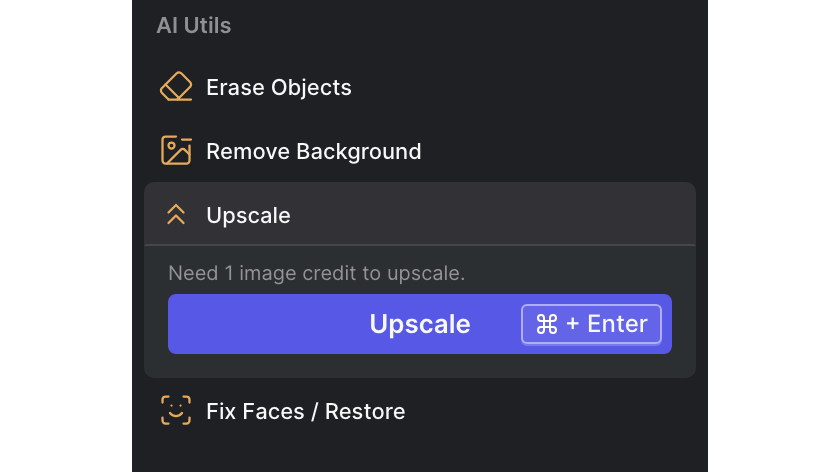Viewport: 839px width, 472px height.
Task: Click the Upscale header label text
Action: tap(248, 215)
